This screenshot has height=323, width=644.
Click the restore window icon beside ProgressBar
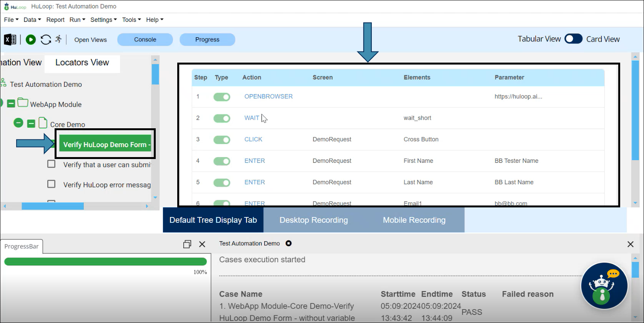pos(187,244)
